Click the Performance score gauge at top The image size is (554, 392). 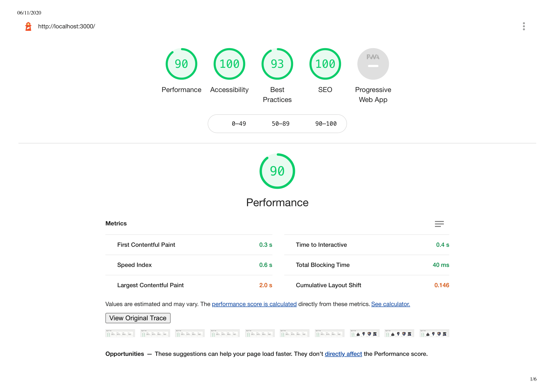[181, 64]
